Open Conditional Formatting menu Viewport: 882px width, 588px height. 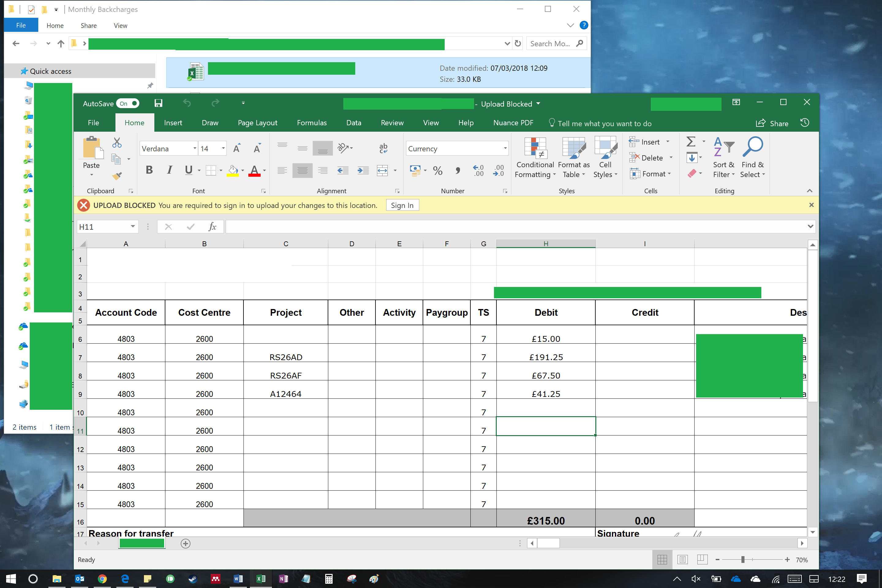pyautogui.click(x=535, y=157)
